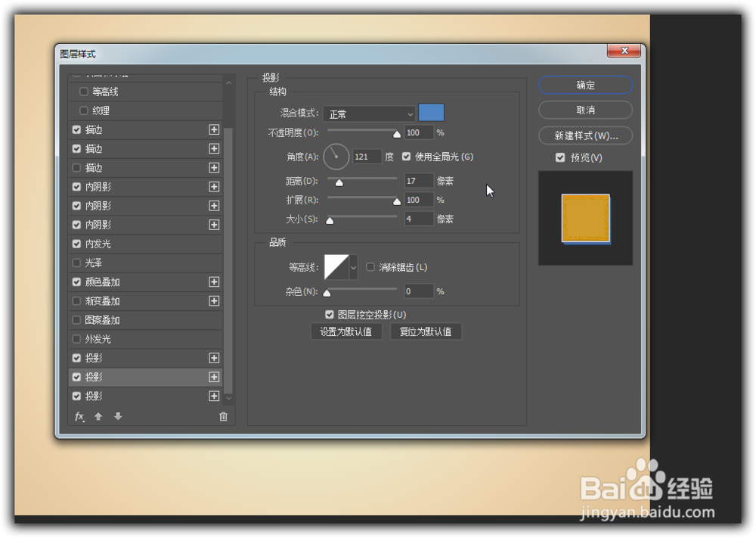The height and width of the screenshot is (538, 756).
Task: Select the 颜色叠加 row label
Action: point(102,281)
